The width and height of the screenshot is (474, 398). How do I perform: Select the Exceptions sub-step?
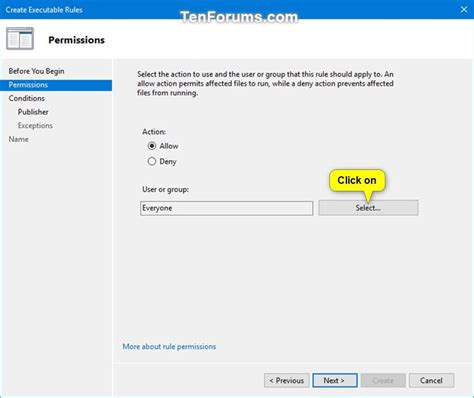pyautogui.click(x=35, y=126)
